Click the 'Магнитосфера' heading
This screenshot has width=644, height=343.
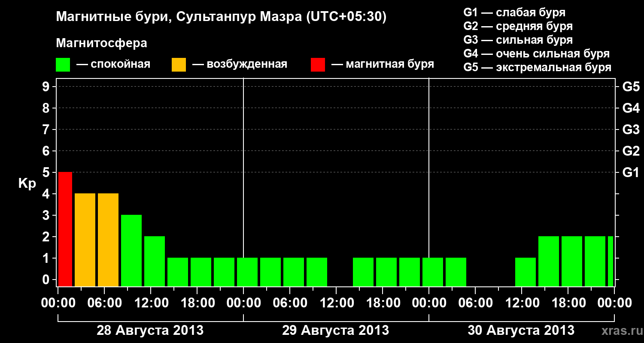(102, 43)
